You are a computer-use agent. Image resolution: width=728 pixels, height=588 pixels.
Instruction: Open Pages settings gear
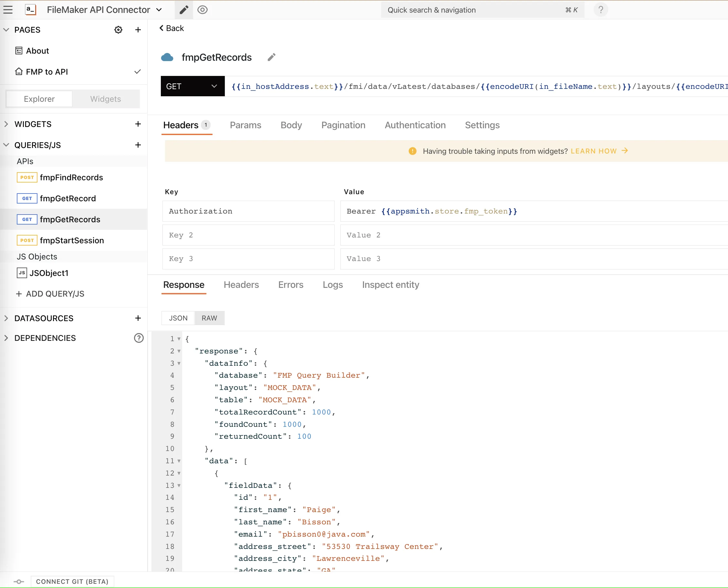tap(118, 29)
